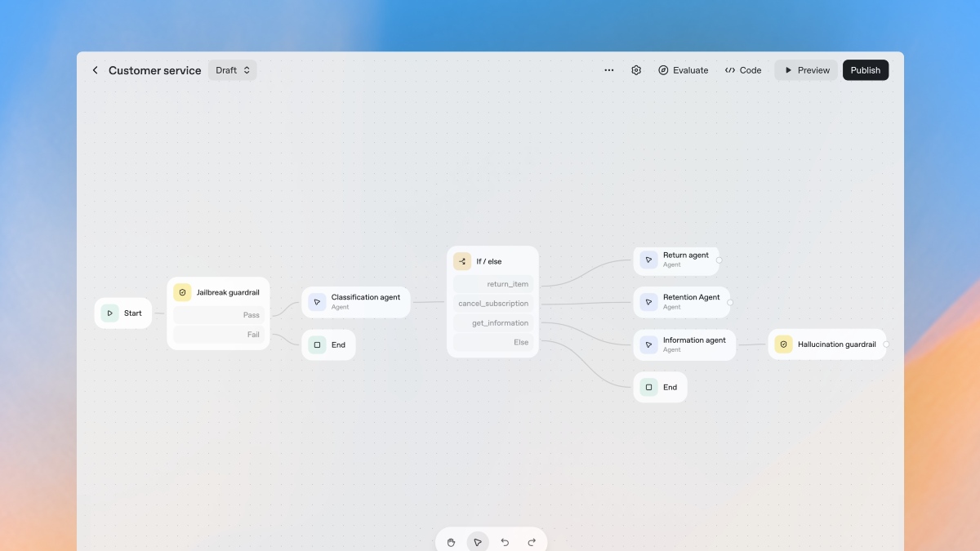
Task: Select the pointer tool in the bottom toolbar
Action: pyautogui.click(x=478, y=541)
